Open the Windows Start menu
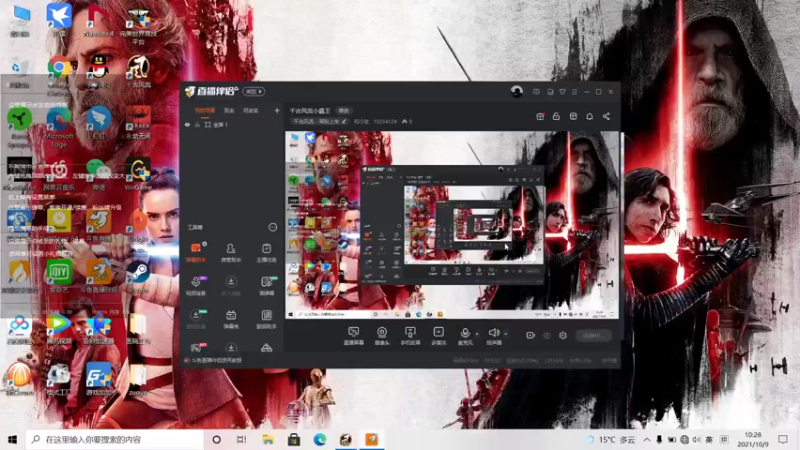The image size is (800, 450). (x=12, y=439)
